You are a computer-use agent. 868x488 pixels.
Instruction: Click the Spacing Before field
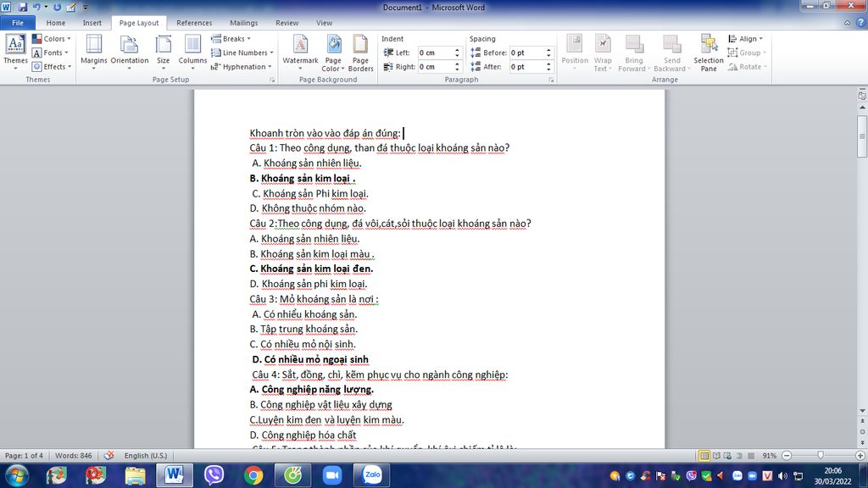tap(527, 53)
